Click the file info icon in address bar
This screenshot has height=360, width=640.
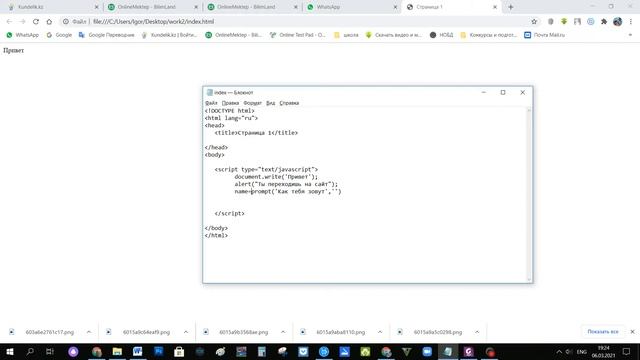[66, 22]
